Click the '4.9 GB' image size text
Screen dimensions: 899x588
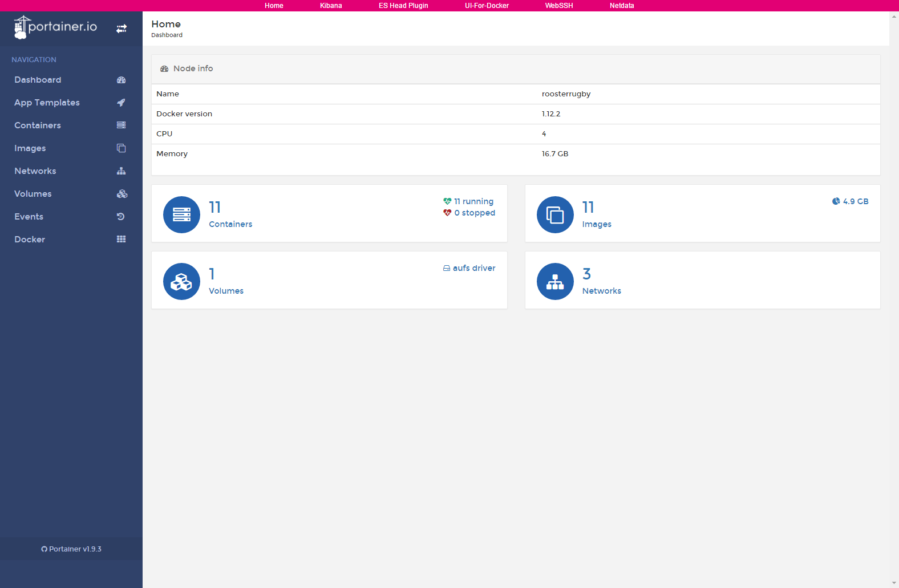pos(856,201)
